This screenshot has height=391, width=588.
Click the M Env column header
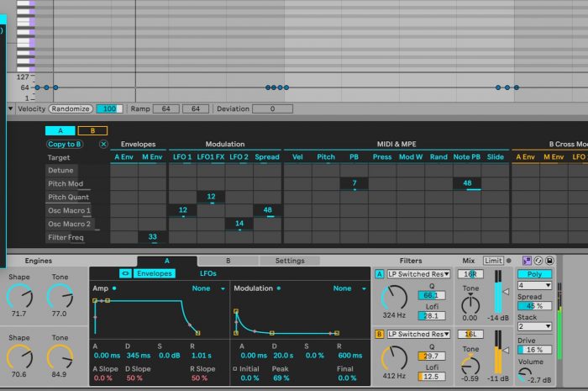pos(152,157)
